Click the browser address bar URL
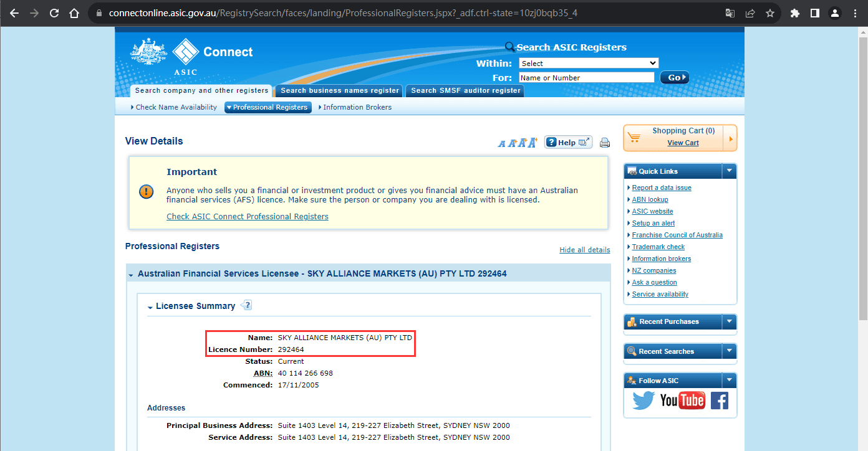 click(343, 13)
